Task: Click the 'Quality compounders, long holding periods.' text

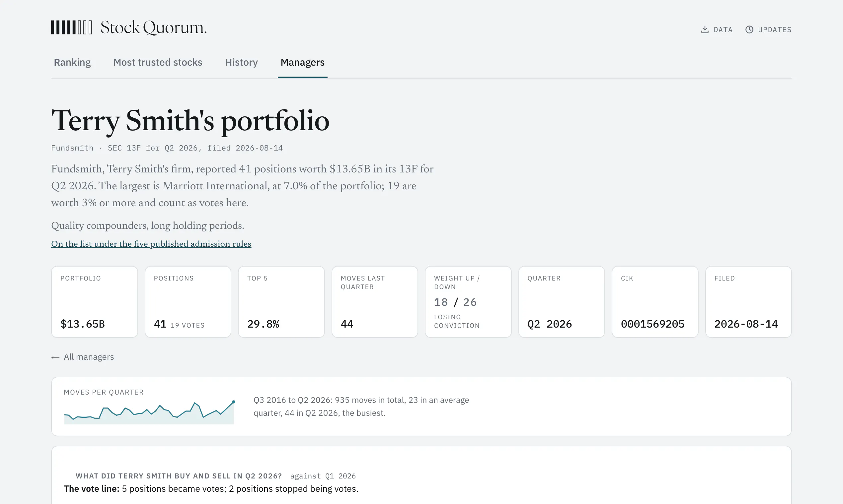Action: [x=148, y=225]
